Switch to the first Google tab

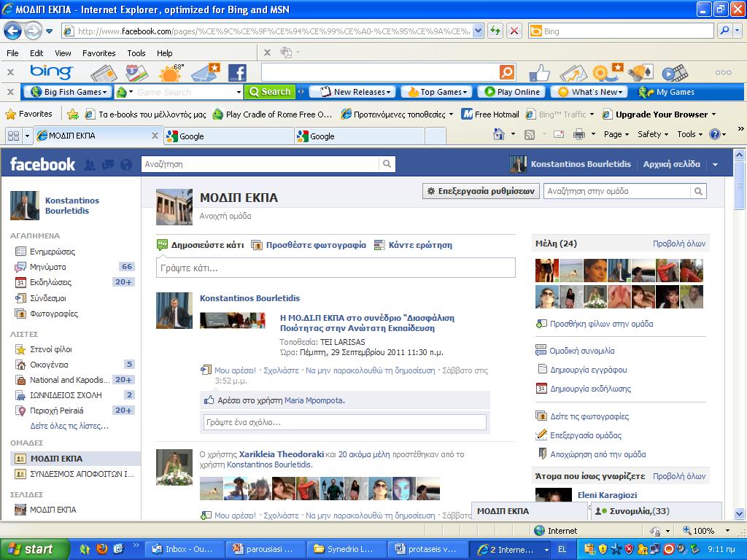(228, 136)
